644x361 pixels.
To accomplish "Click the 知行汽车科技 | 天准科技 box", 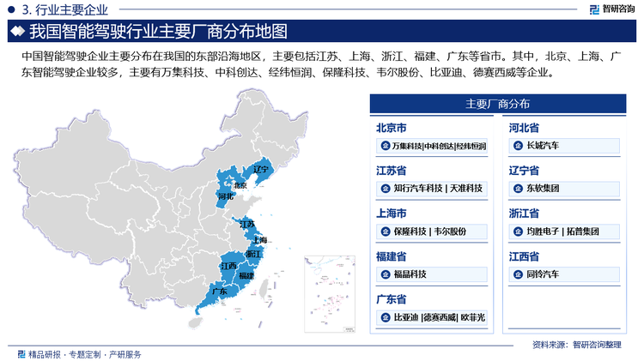I will (432, 189).
